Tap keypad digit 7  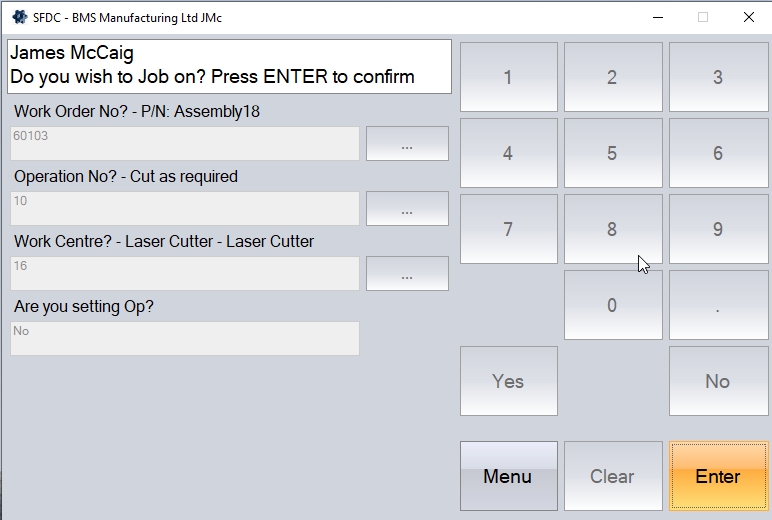click(x=508, y=229)
